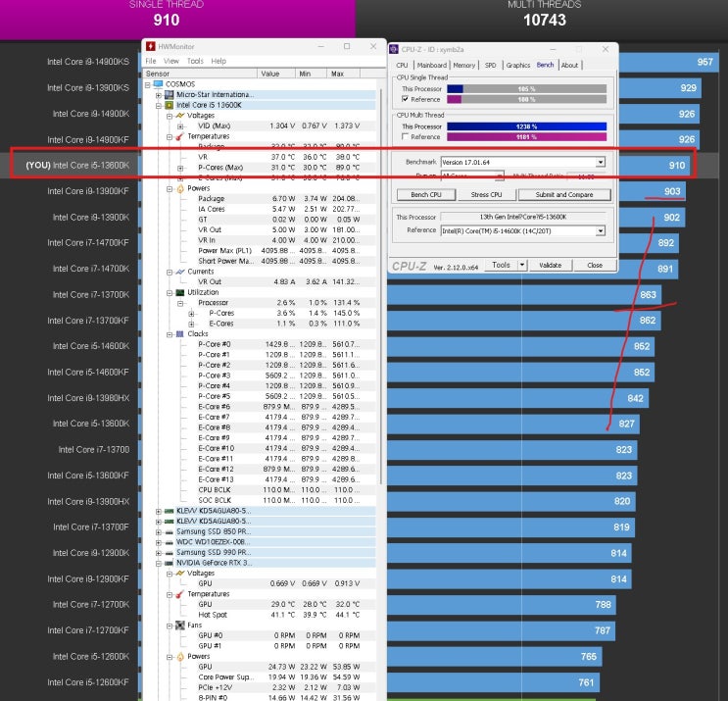Click the Samsung SSD 850 drive icon

tap(169, 531)
